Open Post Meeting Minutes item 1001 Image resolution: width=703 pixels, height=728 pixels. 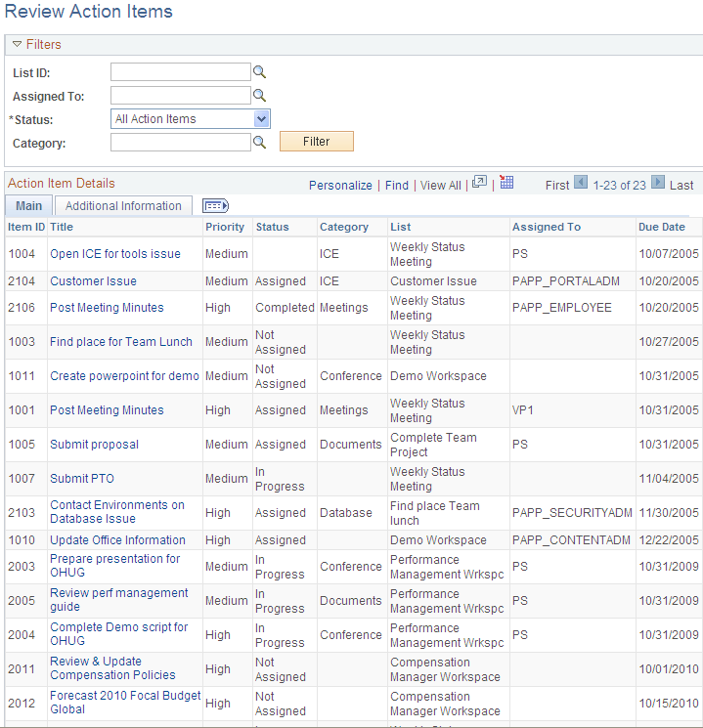click(x=107, y=410)
